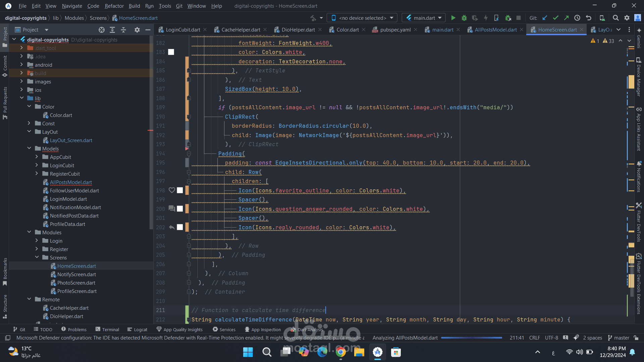The image size is (644, 362).
Task: Start debugging with the bug icon
Action: tap(464, 18)
